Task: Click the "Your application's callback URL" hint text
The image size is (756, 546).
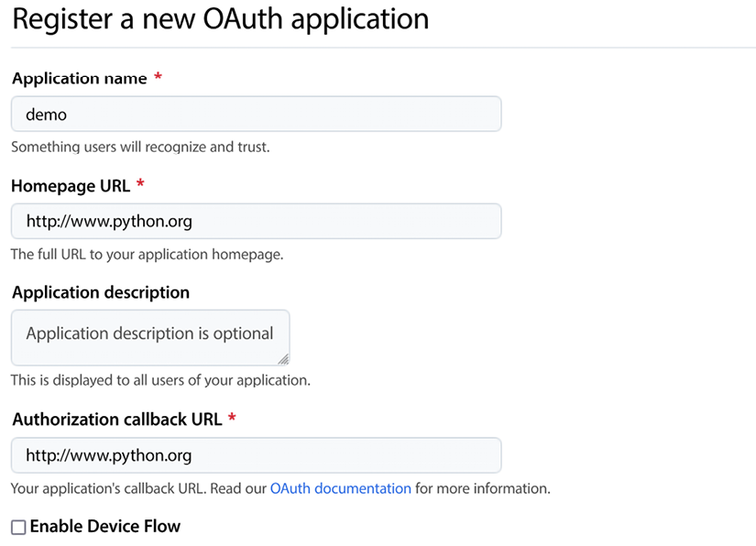Action: (137, 488)
